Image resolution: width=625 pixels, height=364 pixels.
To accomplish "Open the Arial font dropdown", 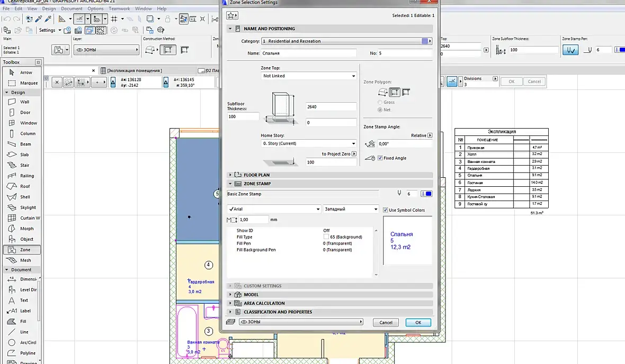I will (274, 208).
